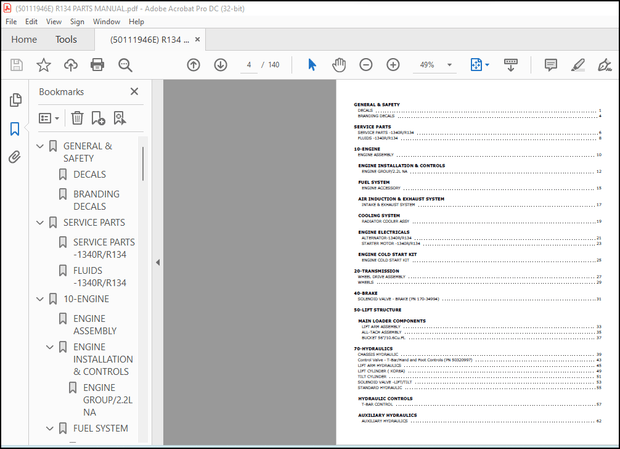The image size is (620, 449).
Task: Collapse the GENERAL & SAFETY bookmark
Action: [x=40, y=146]
